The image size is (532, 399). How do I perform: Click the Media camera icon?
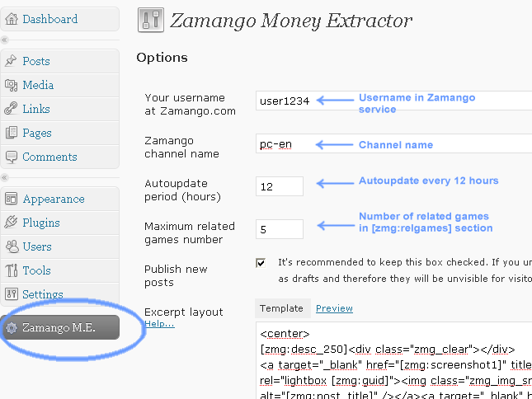pyautogui.click(x=12, y=85)
